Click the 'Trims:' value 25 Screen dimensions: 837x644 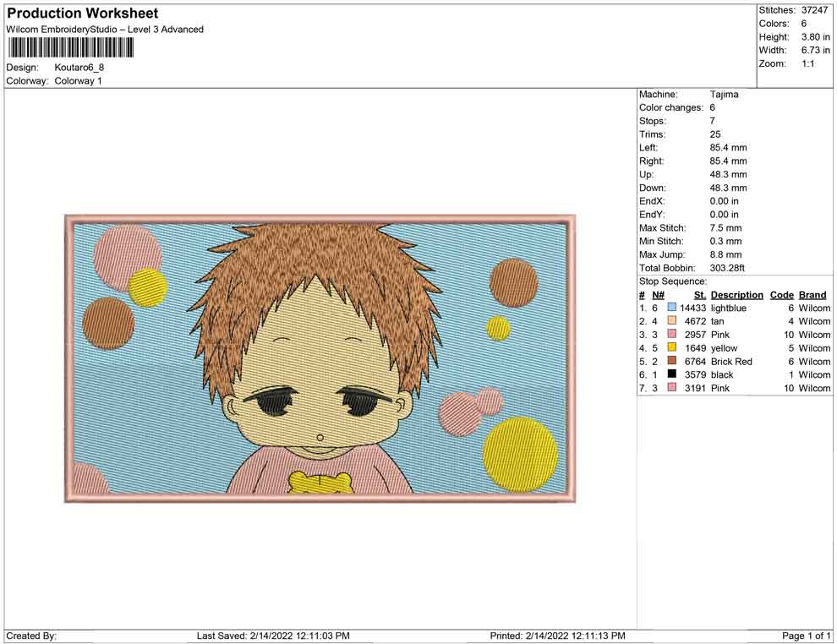pyautogui.click(x=715, y=134)
